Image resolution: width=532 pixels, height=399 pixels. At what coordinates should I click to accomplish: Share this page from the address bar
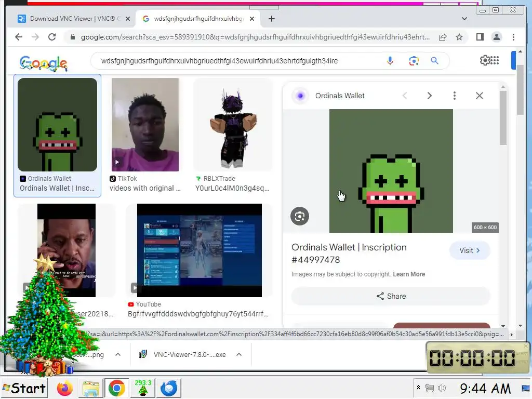443,37
